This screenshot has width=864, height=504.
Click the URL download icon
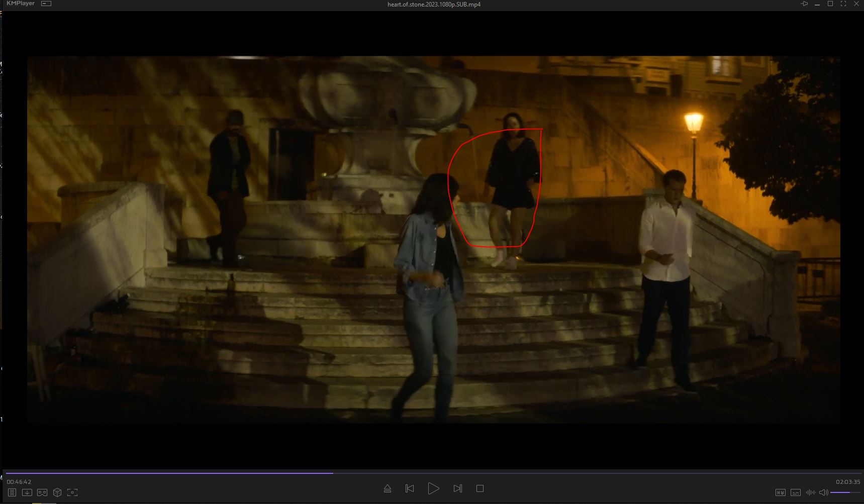(27, 492)
